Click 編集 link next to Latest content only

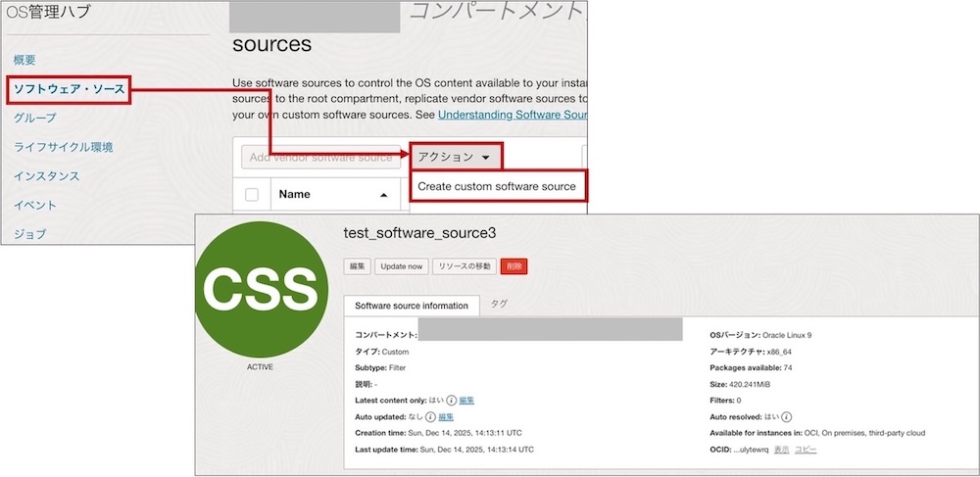(x=467, y=401)
